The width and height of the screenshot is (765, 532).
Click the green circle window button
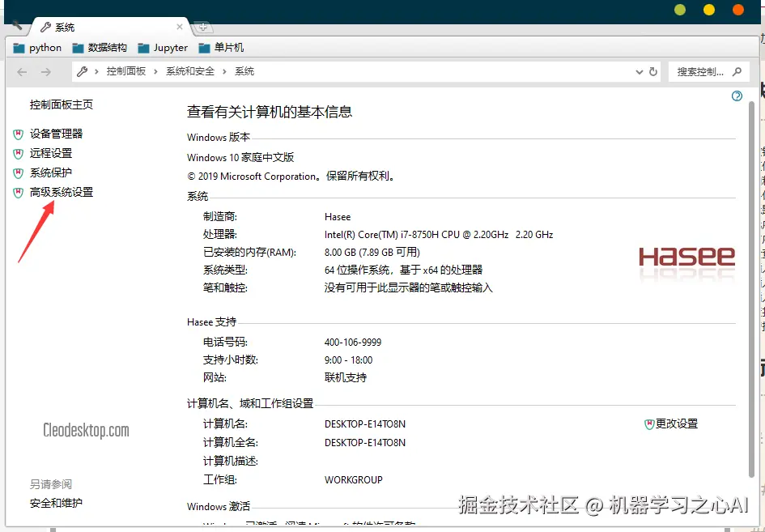pos(680,10)
